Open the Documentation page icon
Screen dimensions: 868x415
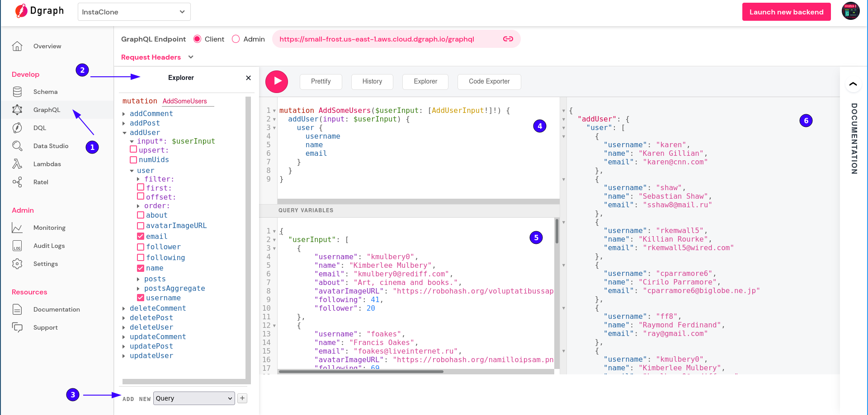(x=17, y=309)
